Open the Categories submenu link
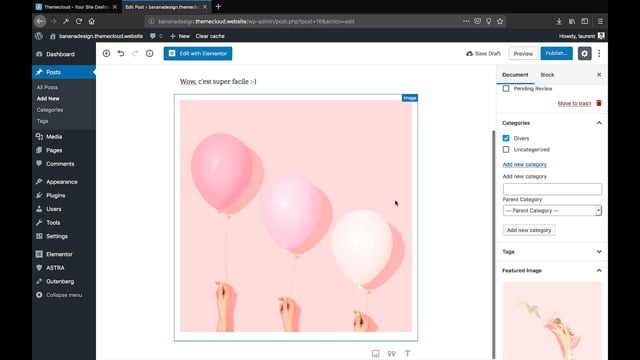The width and height of the screenshot is (640, 360). [49, 110]
